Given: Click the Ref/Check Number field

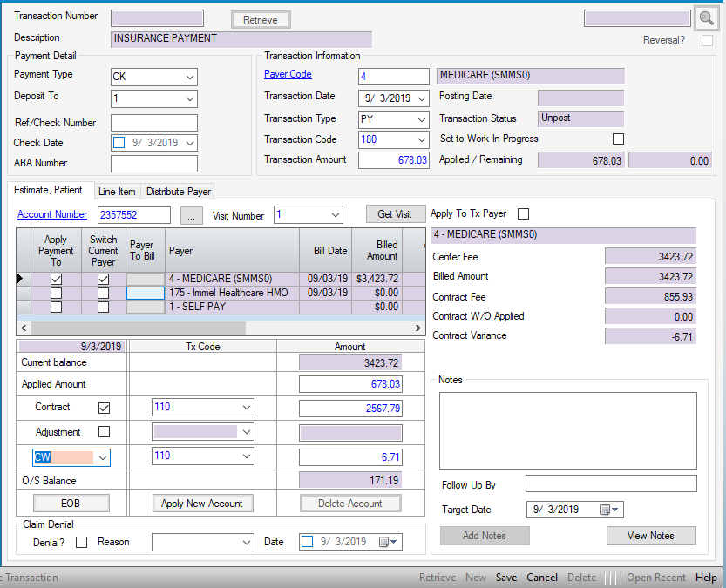Looking at the screenshot, I should pos(154,123).
